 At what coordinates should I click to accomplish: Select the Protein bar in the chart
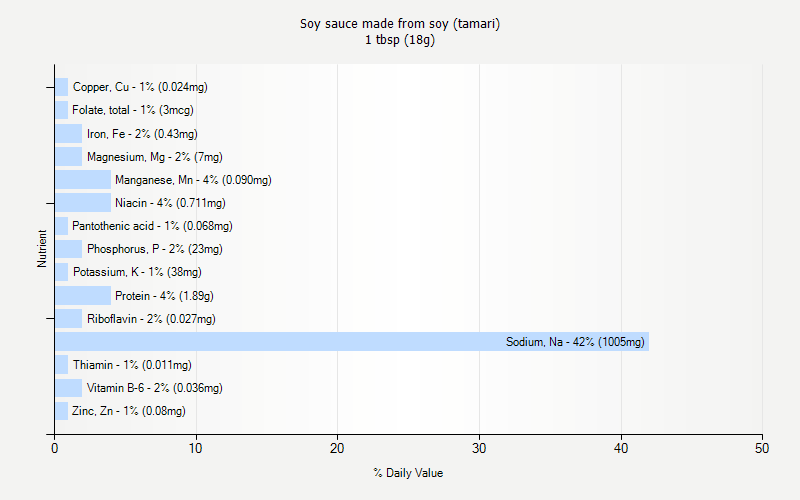[x=83, y=295]
